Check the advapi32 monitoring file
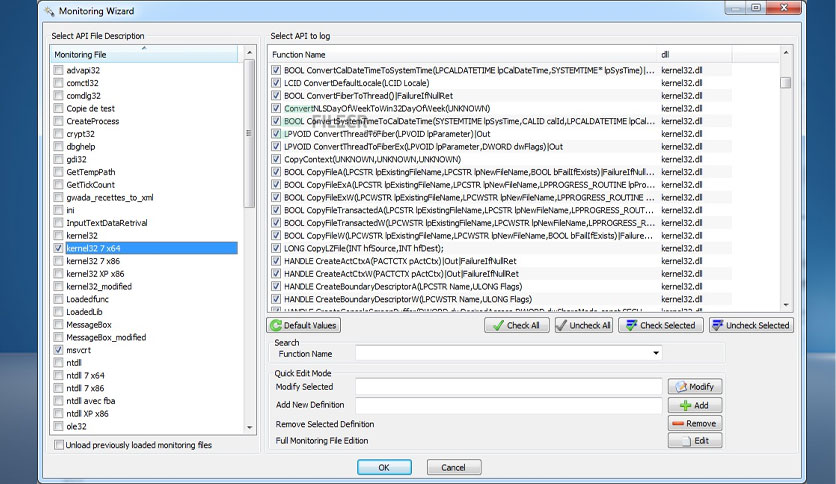Image resolution: width=836 pixels, height=484 pixels. click(59, 70)
